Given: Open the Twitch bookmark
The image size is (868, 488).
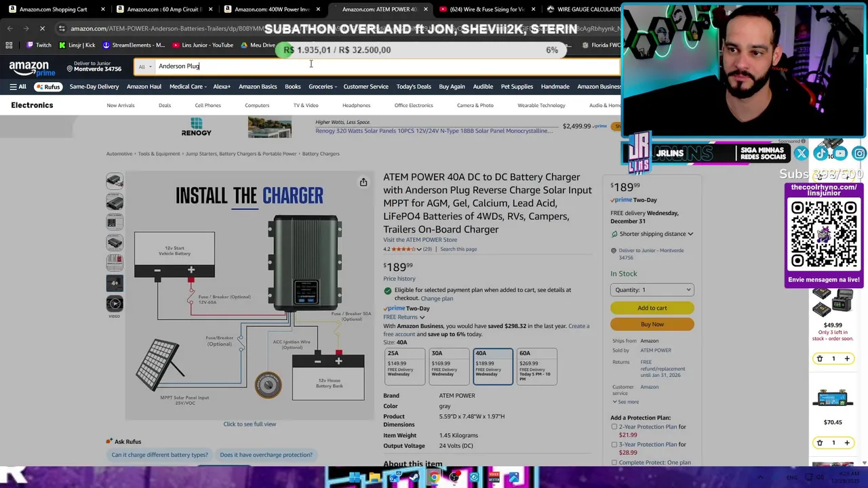Looking at the screenshot, I should tap(39, 45).
